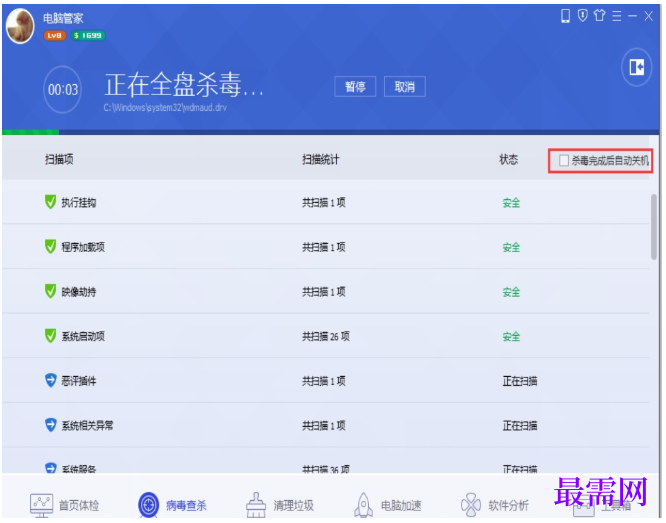Screen dimensions: 666x523
Task: Click the circular exit panel icon
Action: (x=636, y=67)
